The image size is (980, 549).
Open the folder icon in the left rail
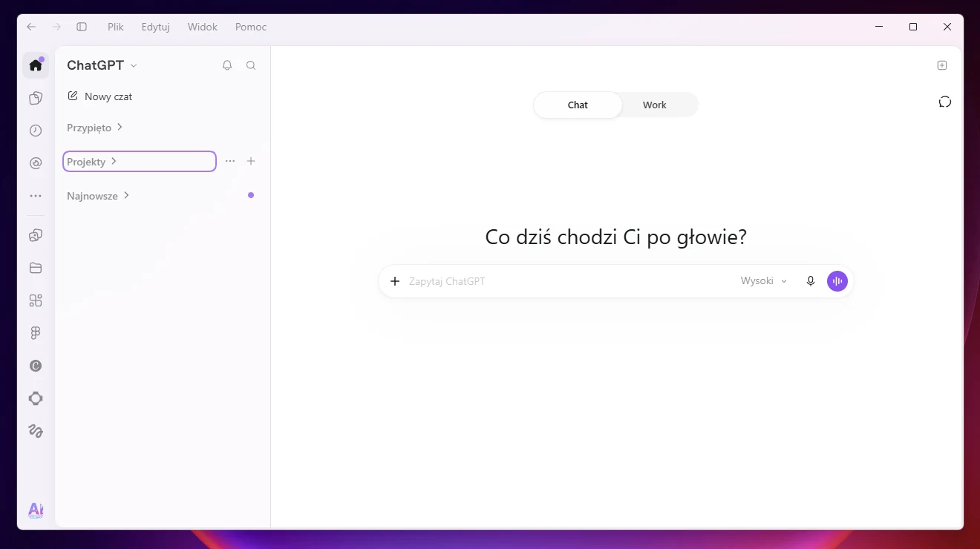(36, 268)
